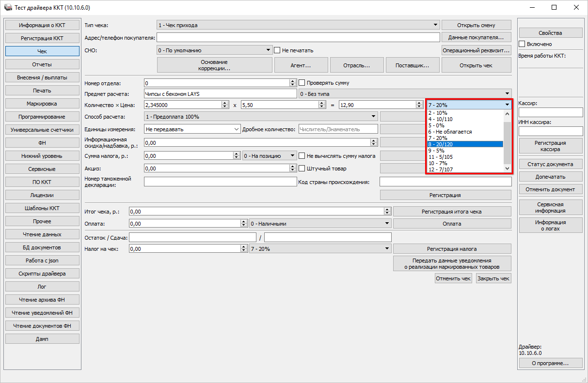Image resolution: width=588 pixels, height=383 pixels.
Task: Choose '6 - Не облагается' in tax list
Action: [464, 132]
